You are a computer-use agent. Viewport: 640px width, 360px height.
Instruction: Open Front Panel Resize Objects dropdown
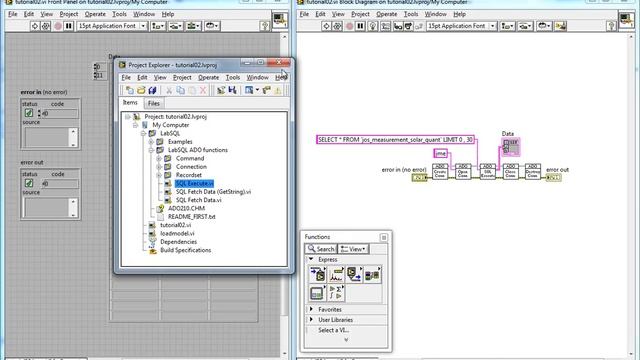point(193,26)
